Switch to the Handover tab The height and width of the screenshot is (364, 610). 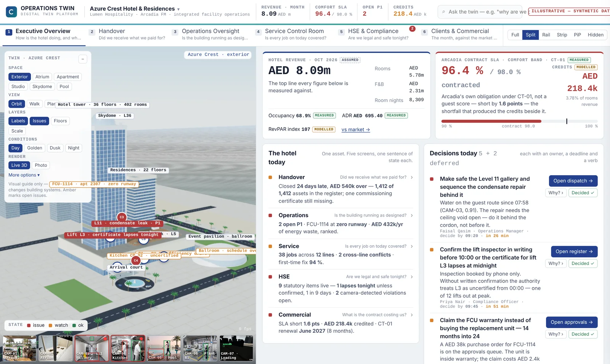point(127,34)
